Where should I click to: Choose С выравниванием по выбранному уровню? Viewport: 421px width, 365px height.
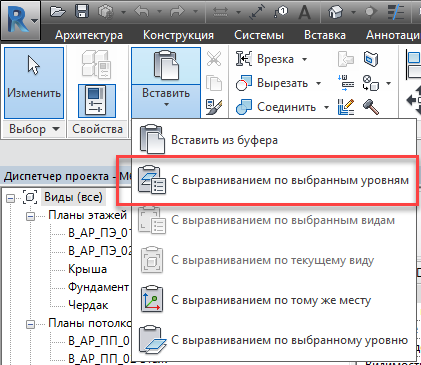point(274,340)
